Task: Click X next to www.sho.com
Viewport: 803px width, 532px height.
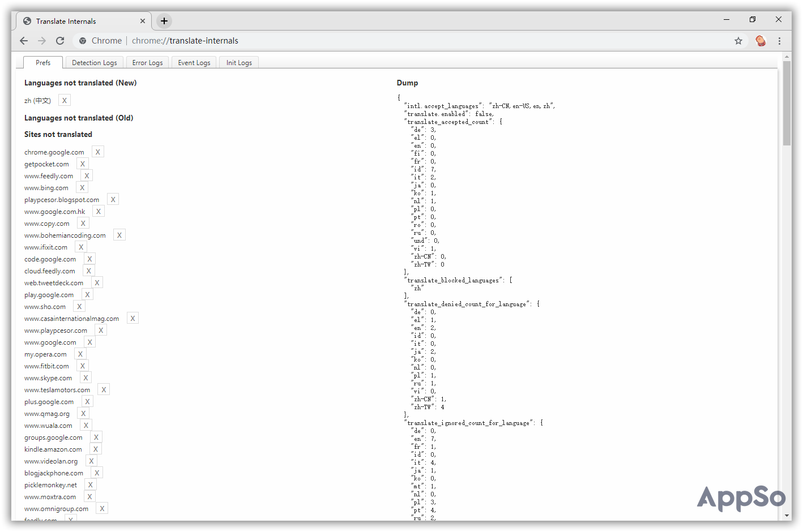Action: point(79,307)
